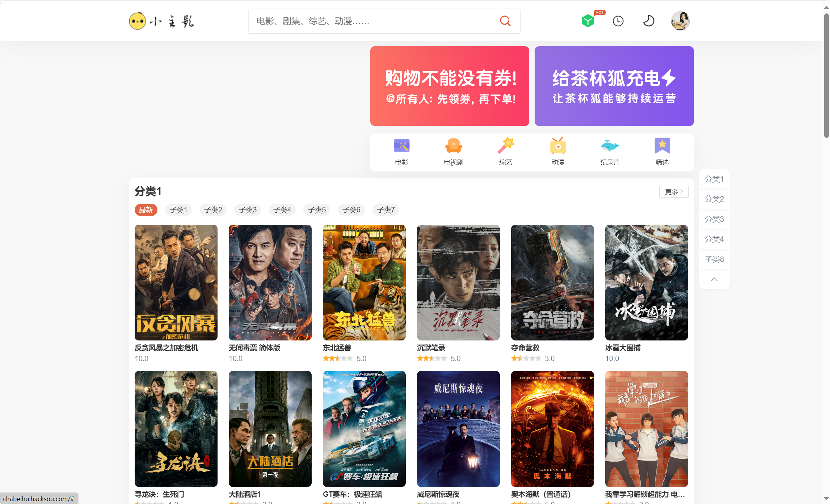Open 夺命营救 movie poster
Image resolution: width=830 pixels, height=504 pixels.
[x=552, y=283]
